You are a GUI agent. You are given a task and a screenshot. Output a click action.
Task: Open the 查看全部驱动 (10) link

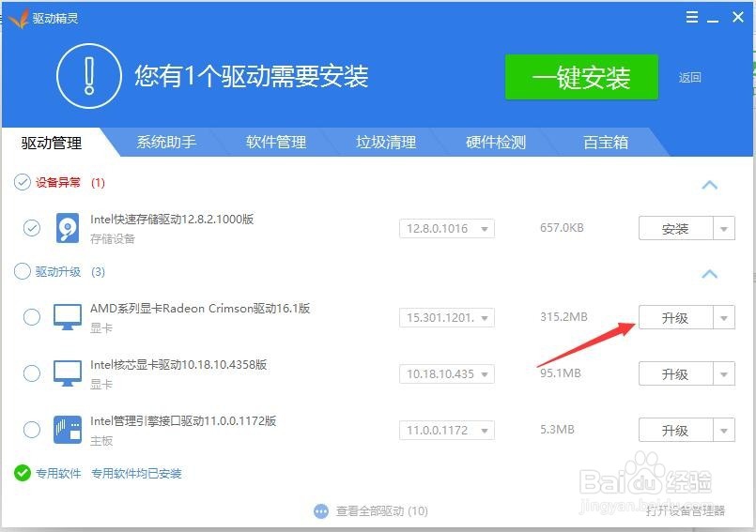pos(382,511)
